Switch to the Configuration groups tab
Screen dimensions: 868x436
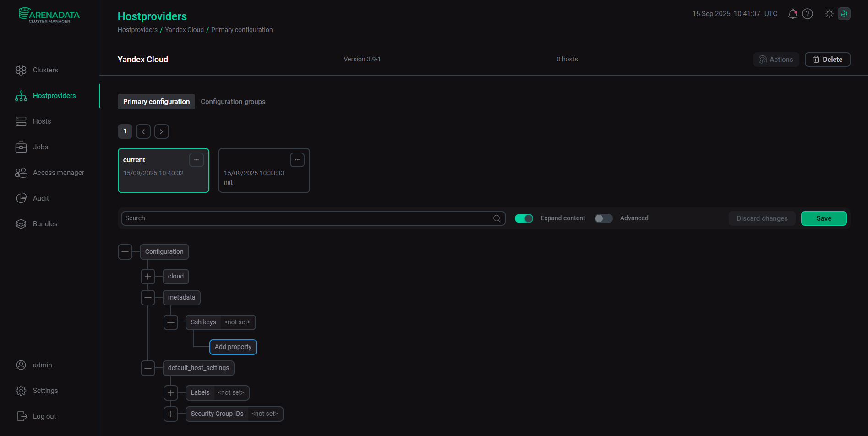[233, 102]
